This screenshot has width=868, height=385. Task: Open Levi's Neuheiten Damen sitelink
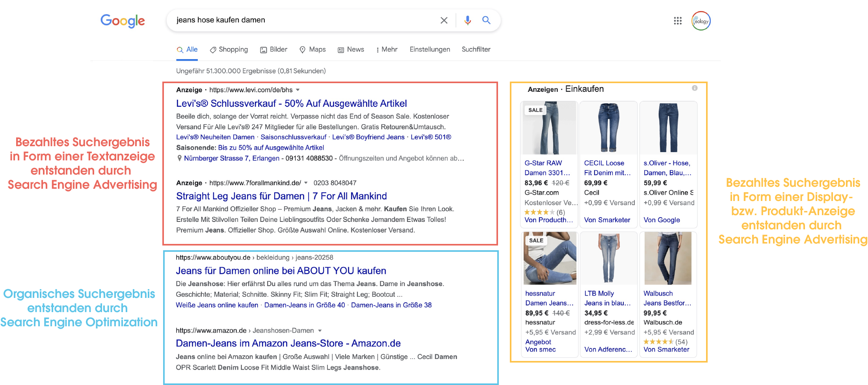pos(215,137)
